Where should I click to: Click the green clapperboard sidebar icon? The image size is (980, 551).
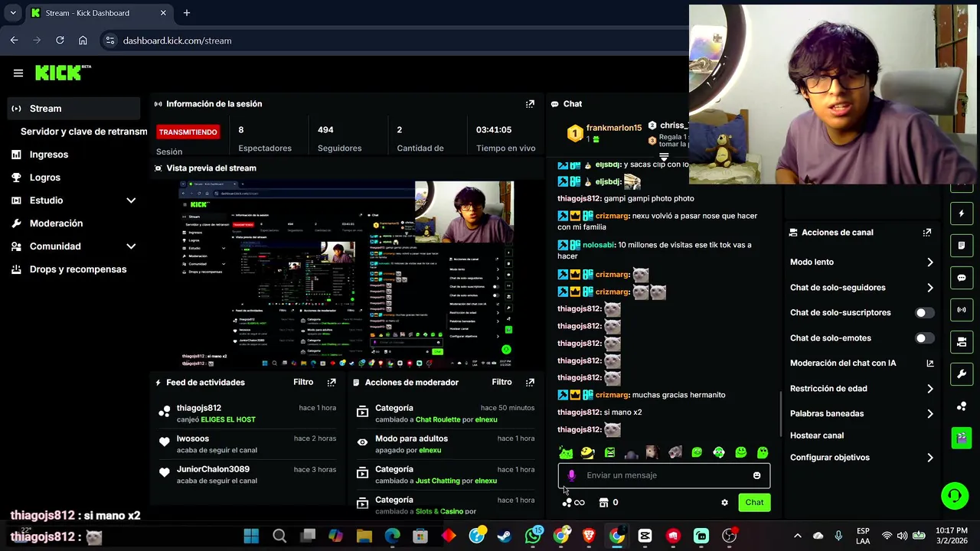click(x=962, y=438)
